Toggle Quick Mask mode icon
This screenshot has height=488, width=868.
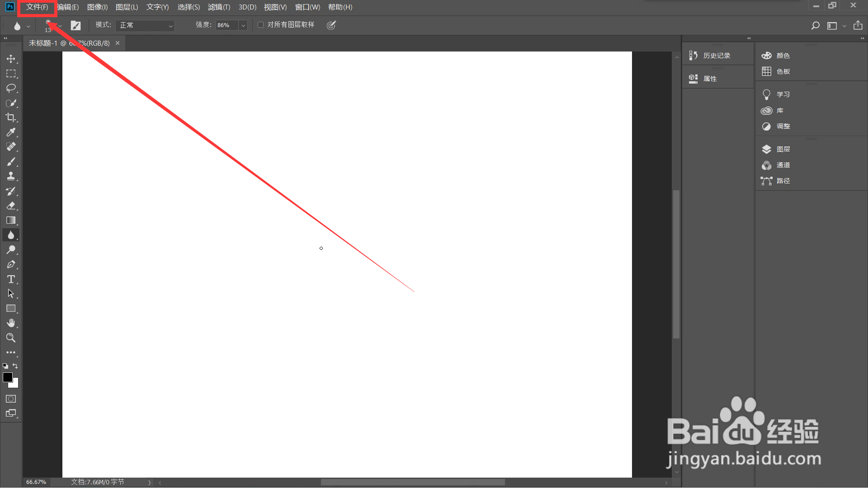[11, 399]
